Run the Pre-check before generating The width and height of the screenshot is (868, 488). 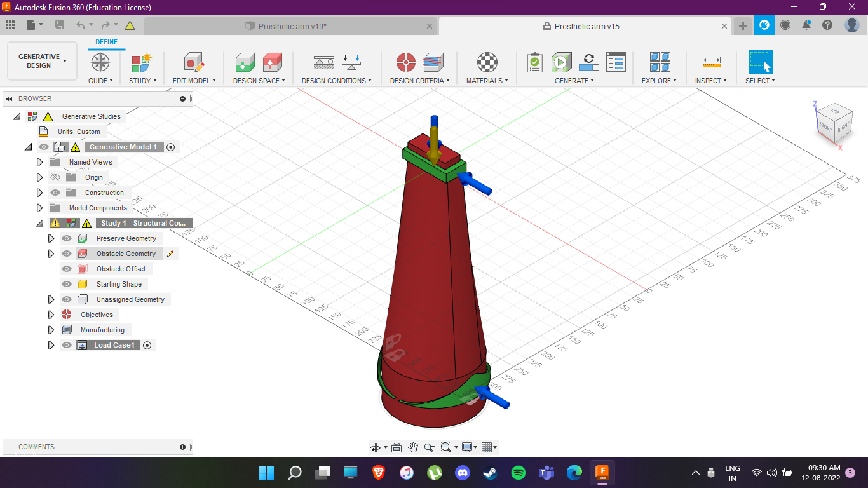pos(535,62)
